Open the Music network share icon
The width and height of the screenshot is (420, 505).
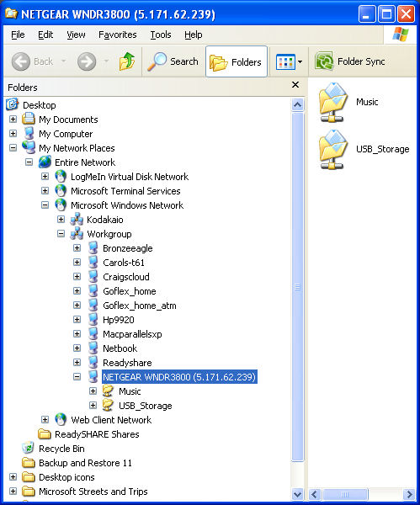pos(333,103)
